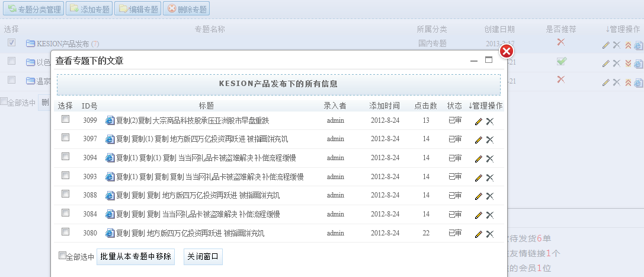Click the folder icon next to KESION产品发布
The image size is (644, 277).
(30, 43)
